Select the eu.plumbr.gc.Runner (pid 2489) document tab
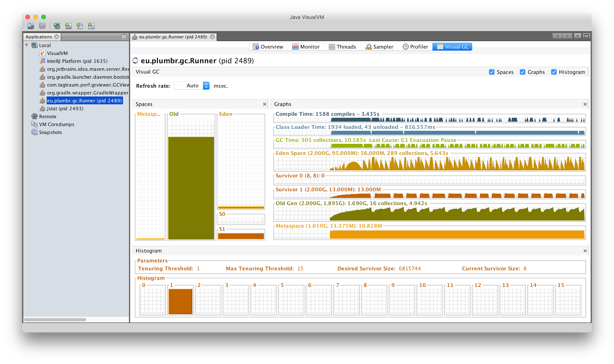The width and height of the screenshot is (614, 364). 173,37
